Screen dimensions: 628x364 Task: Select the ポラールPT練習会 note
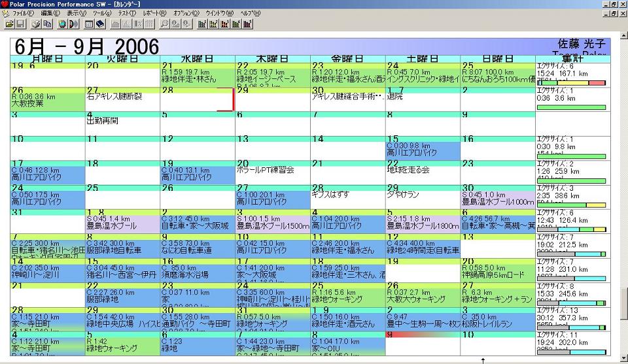(x=265, y=170)
